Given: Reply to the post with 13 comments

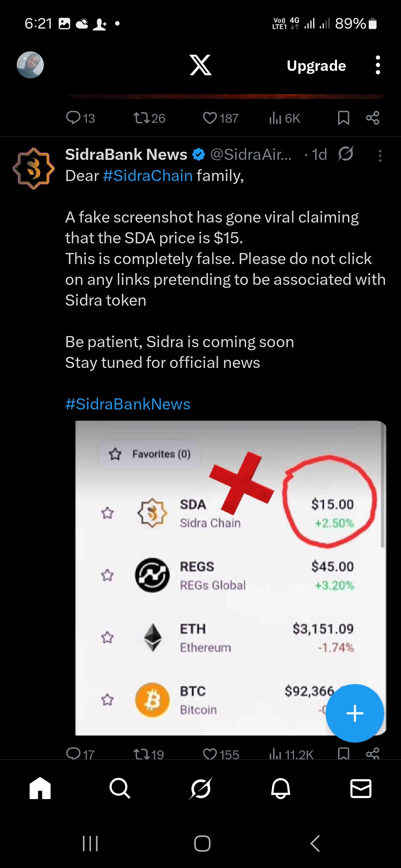Looking at the screenshot, I should point(80,118).
